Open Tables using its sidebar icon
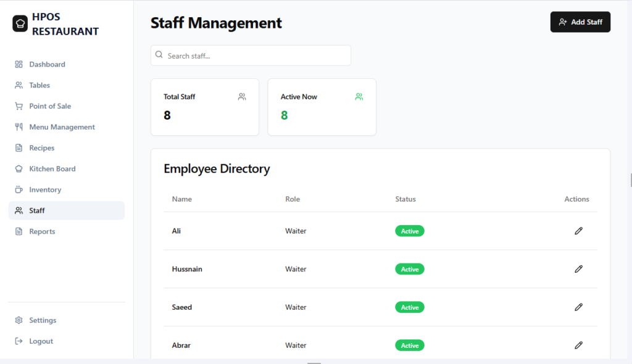This screenshot has height=364, width=632. (19, 85)
